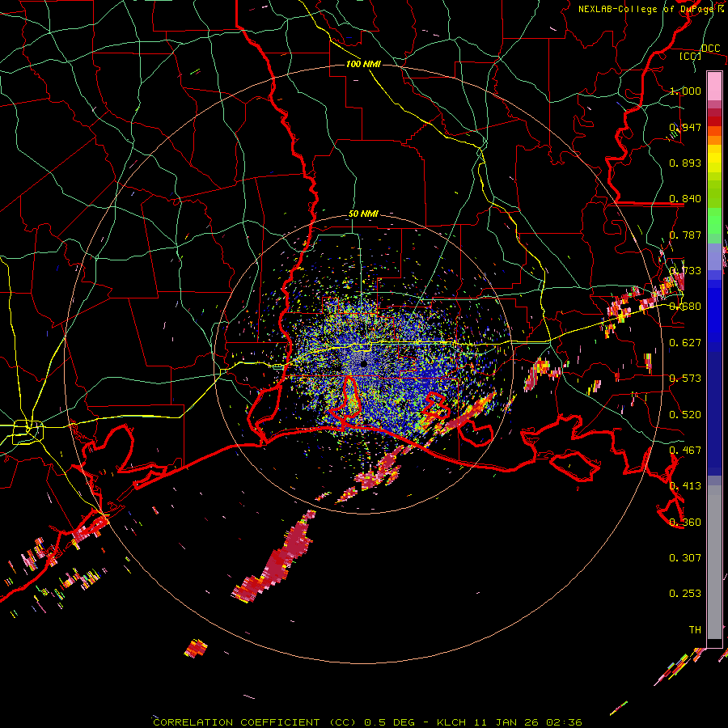
Task: Click the 0.893 color scale value
Action: [x=685, y=163]
